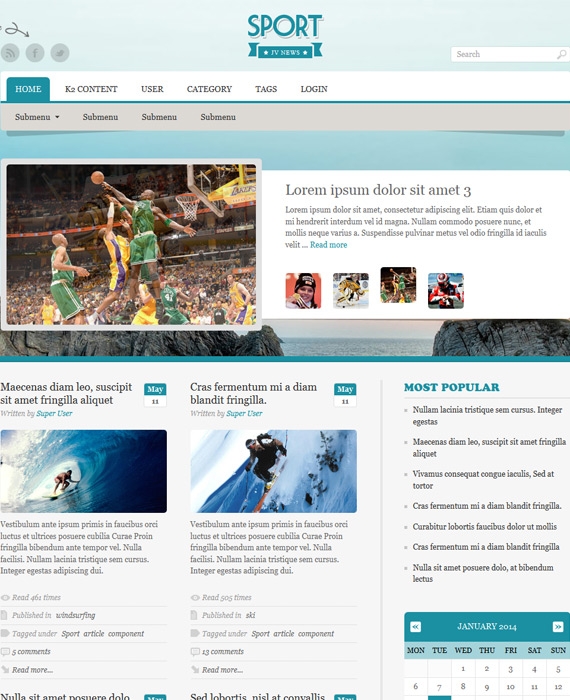Open popular item Nulla sit amet posuere
This screenshot has width=570, height=700.
click(x=483, y=573)
